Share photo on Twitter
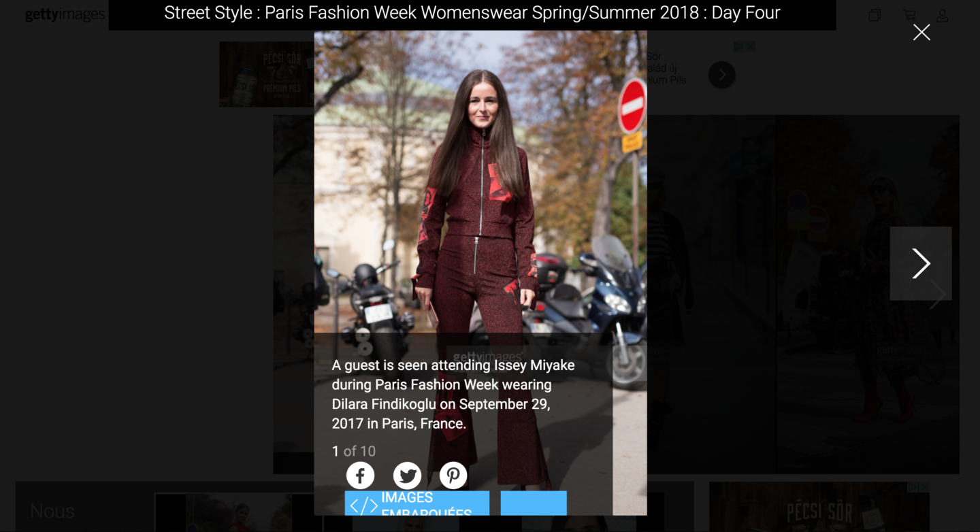Viewport: 980px width, 532px height. pyautogui.click(x=407, y=476)
